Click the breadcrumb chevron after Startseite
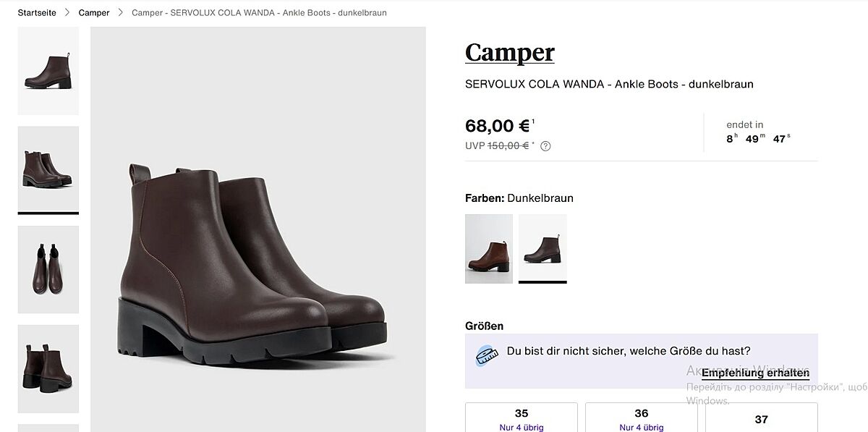Viewport: 868px width, 432px height. [x=67, y=13]
